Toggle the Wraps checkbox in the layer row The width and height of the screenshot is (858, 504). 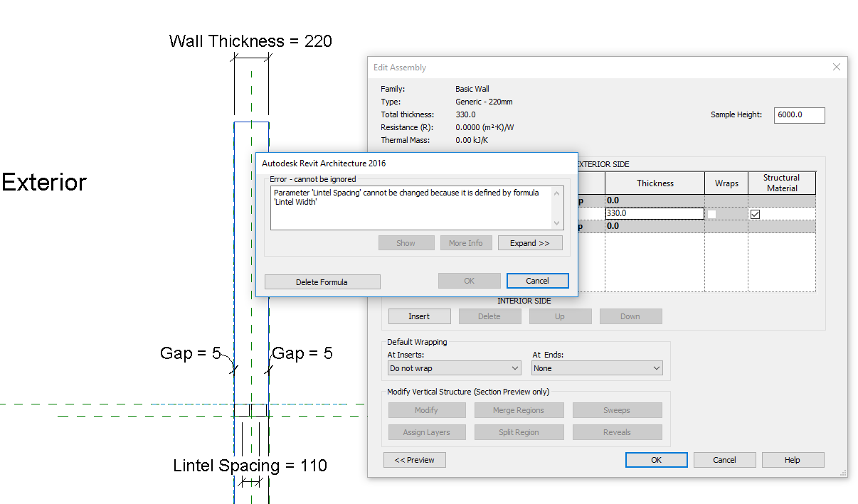pos(712,214)
